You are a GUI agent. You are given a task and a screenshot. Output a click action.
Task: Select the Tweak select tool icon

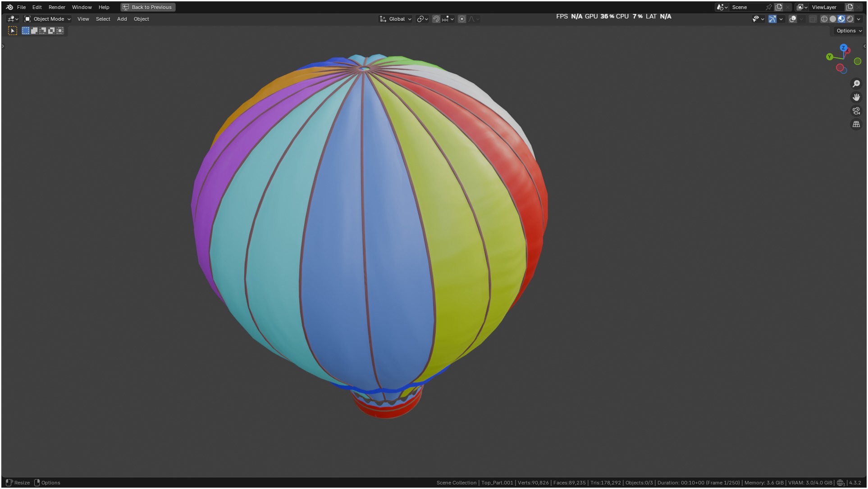coord(13,31)
